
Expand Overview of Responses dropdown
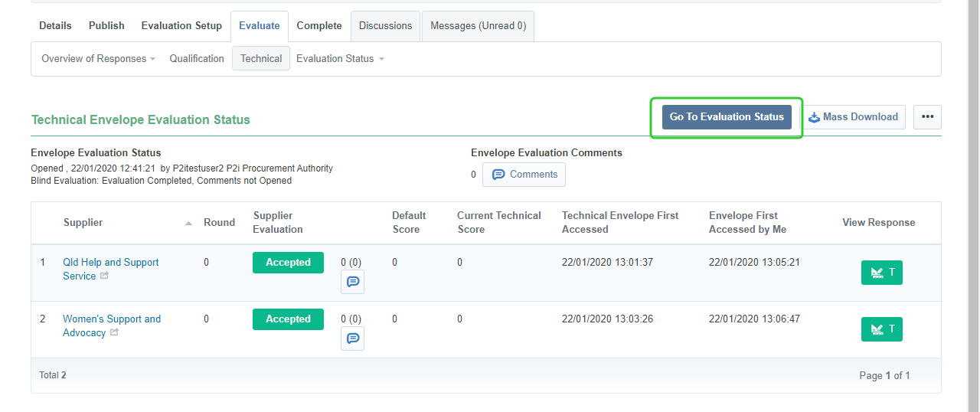[98, 59]
